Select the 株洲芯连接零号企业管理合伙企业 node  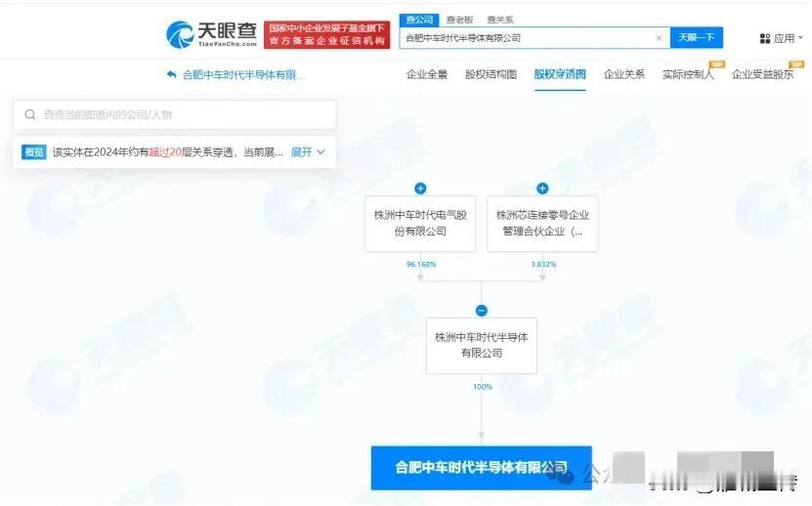coord(542,224)
